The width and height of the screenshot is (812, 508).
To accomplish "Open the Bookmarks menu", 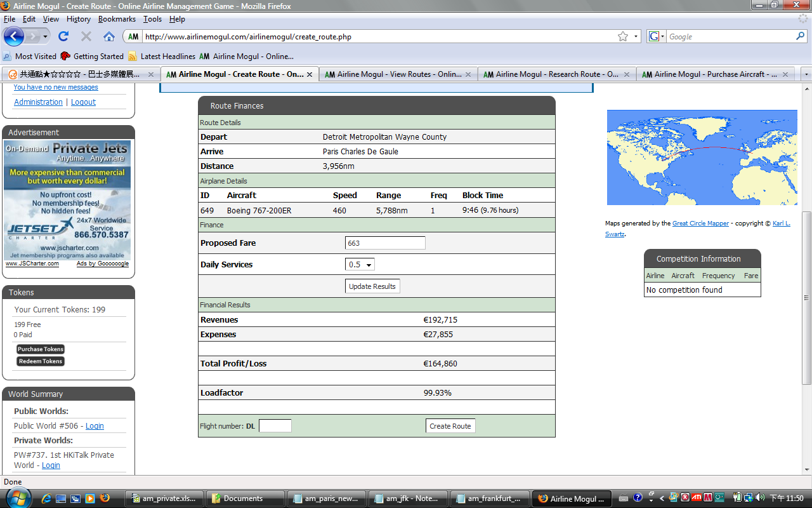I will 117,19.
